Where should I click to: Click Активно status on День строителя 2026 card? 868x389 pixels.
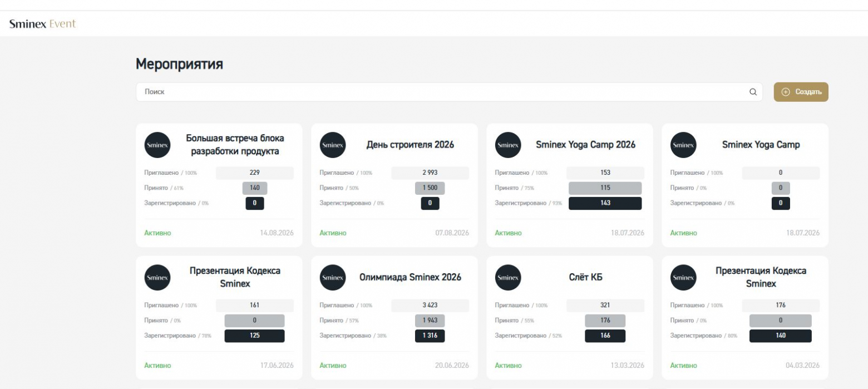click(x=333, y=233)
